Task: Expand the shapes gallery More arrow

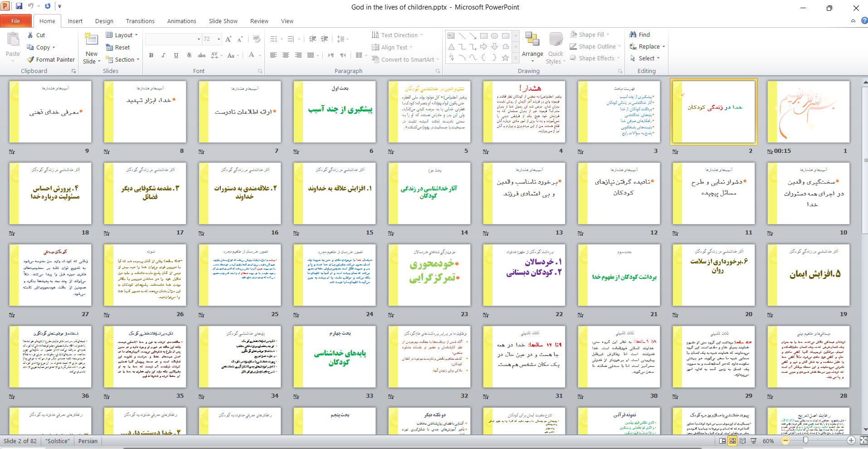Action: (516, 59)
